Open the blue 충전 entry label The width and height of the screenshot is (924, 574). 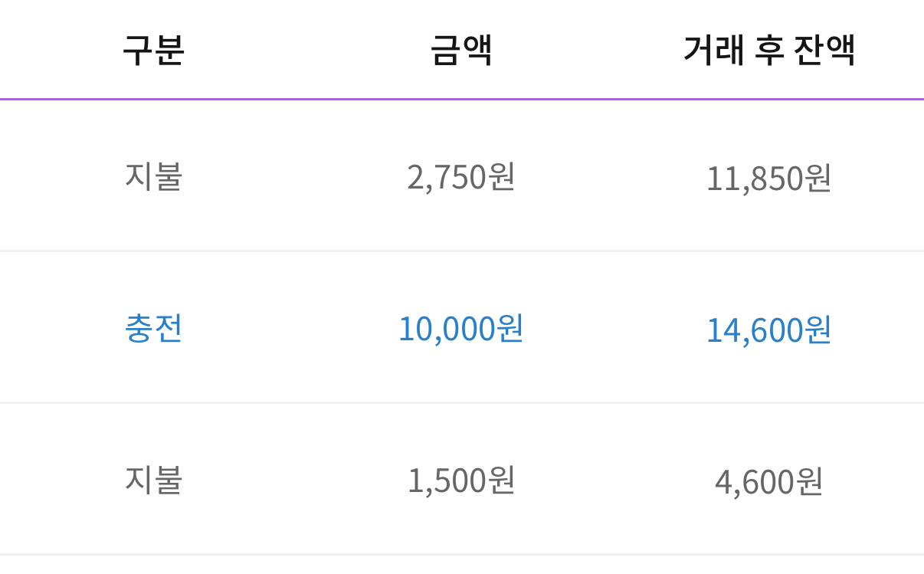point(153,329)
